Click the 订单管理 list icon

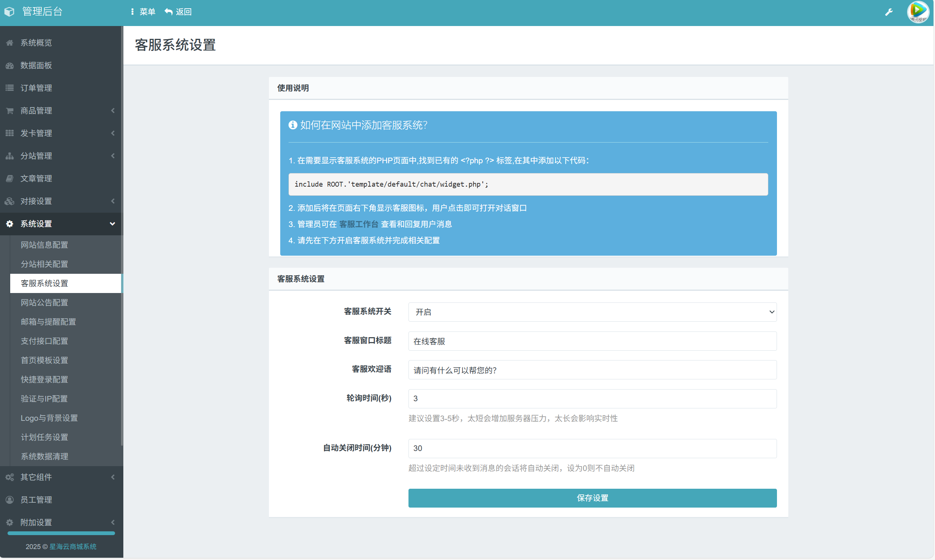tap(10, 88)
